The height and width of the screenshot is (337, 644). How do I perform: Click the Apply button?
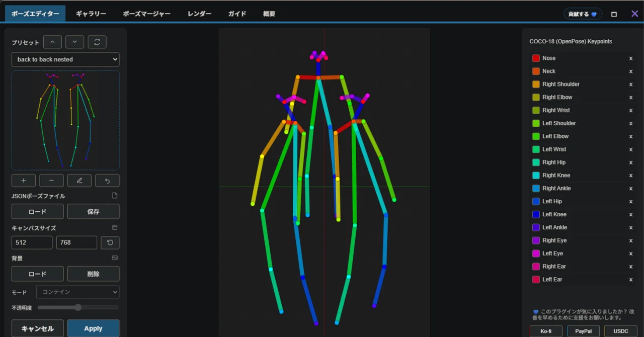tap(93, 328)
